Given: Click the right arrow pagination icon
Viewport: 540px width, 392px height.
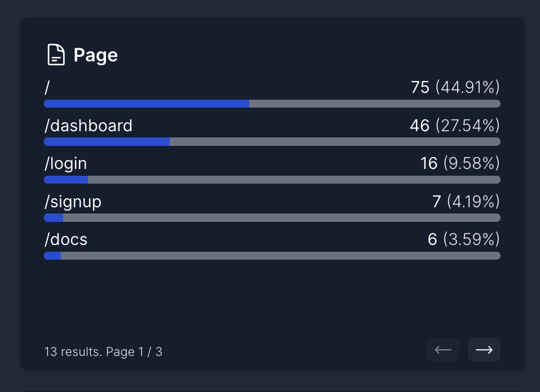Looking at the screenshot, I should coord(484,350).
